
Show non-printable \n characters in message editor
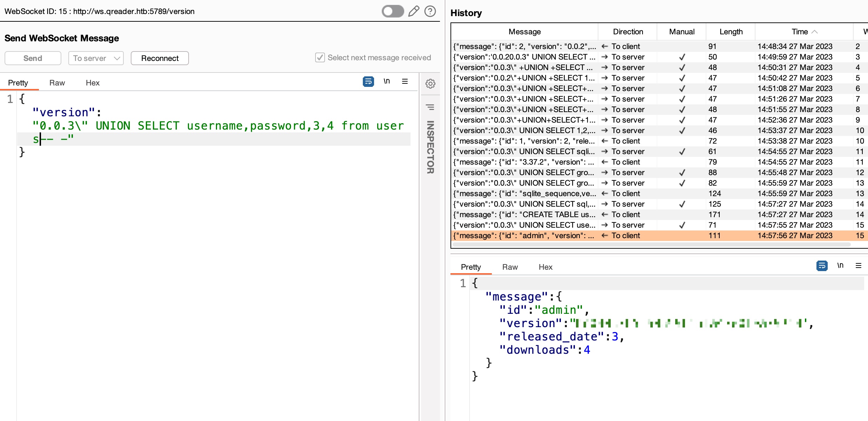[x=387, y=82]
